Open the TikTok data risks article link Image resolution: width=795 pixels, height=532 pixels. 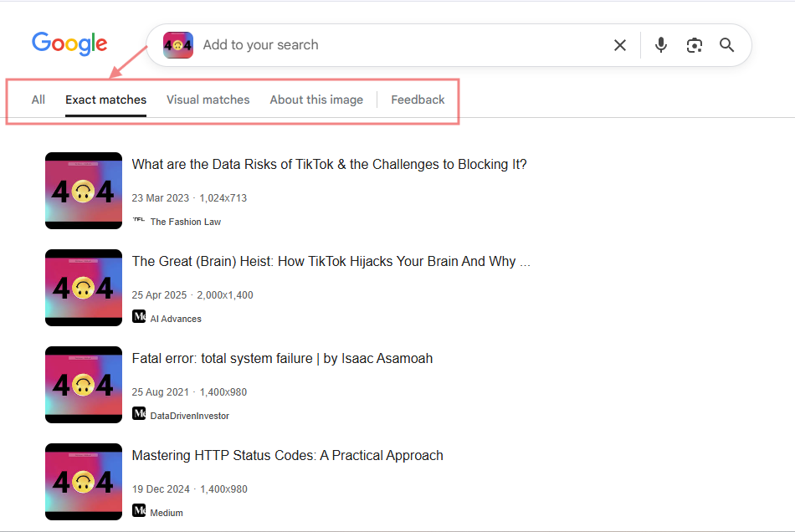coord(329,164)
